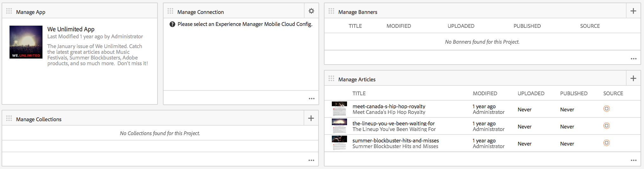This screenshot has height=169, width=644.
Task: Click the help icon in Manage Connection
Action: (x=172, y=24)
